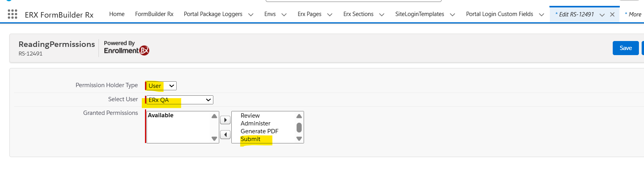
Task: Switch to the Envs tab
Action: point(270,14)
